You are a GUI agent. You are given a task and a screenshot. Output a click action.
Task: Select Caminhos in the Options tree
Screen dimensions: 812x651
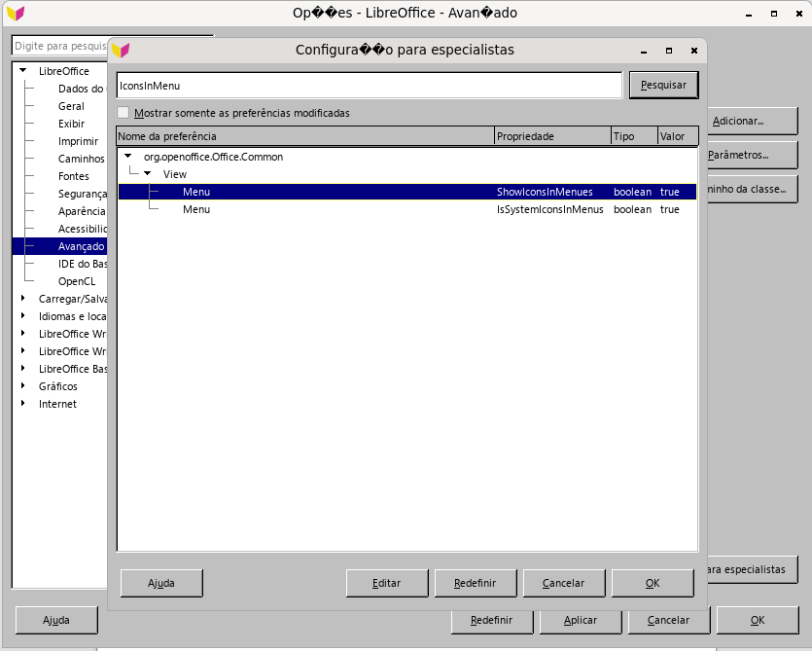click(82, 159)
